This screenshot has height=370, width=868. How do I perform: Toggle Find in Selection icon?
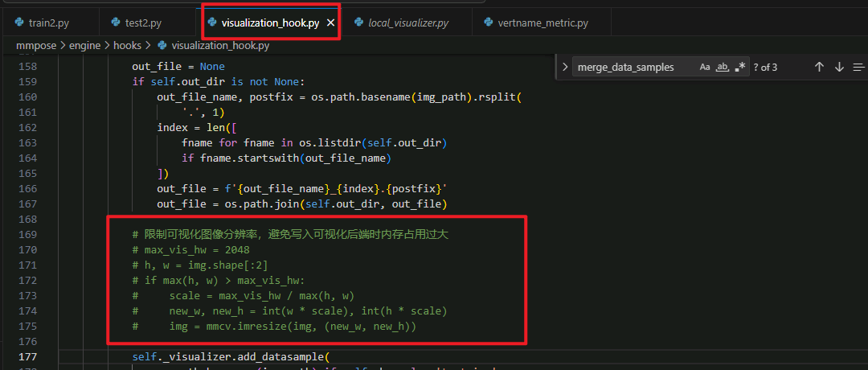(858, 67)
